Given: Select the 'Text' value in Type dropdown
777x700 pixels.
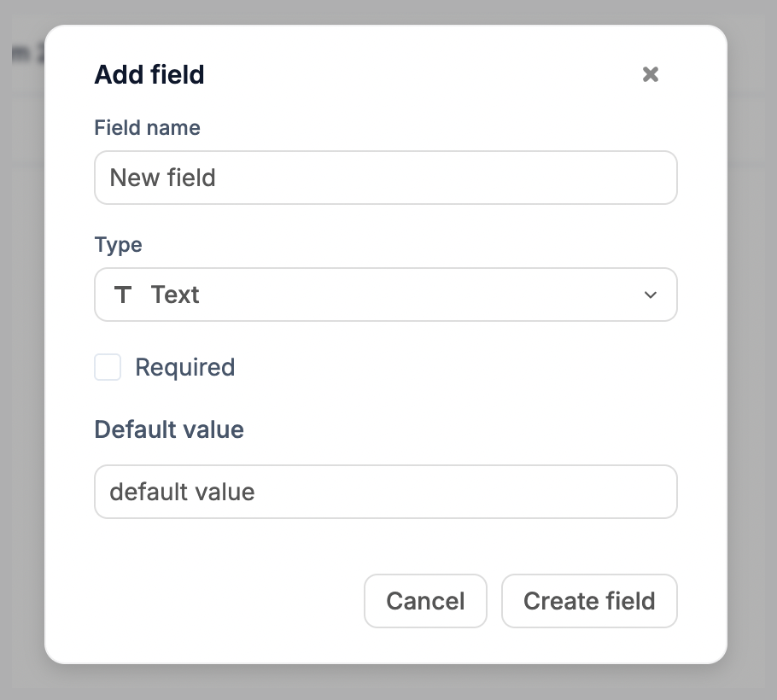Looking at the screenshot, I should (175, 295).
